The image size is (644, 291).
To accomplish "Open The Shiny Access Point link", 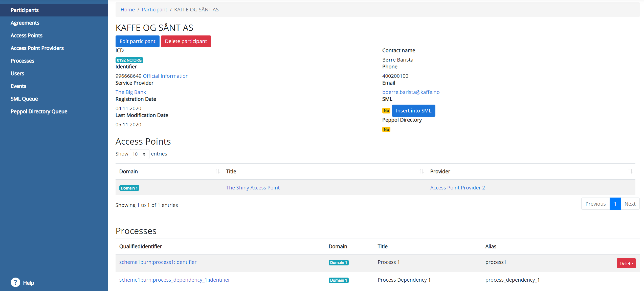I will tap(253, 188).
